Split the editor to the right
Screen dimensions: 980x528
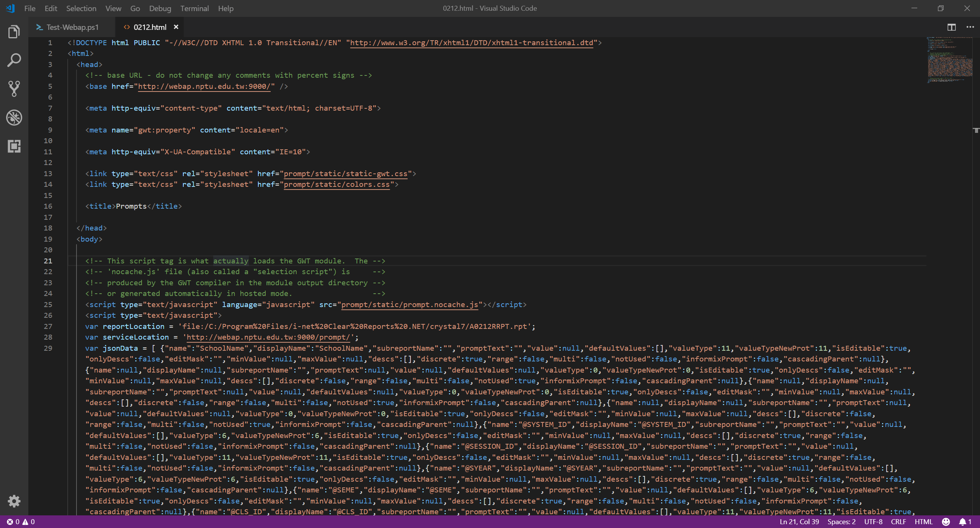(952, 27)
